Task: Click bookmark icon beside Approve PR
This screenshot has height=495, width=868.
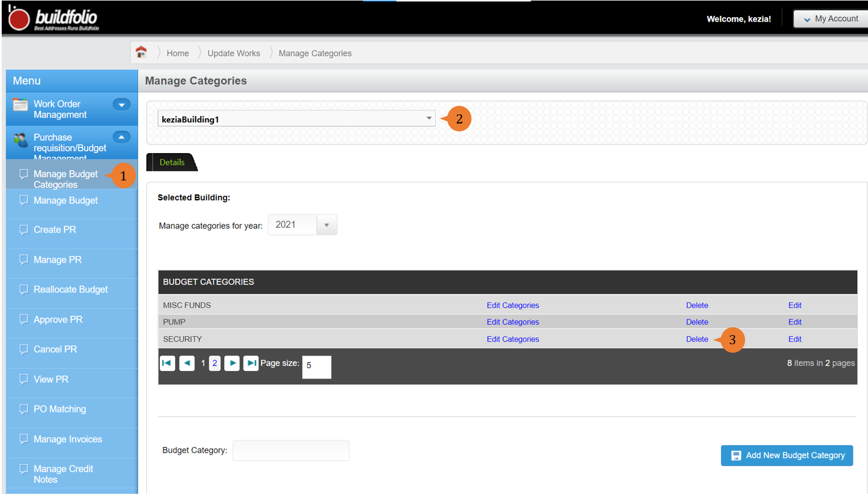Action: [x=23, y=319]
